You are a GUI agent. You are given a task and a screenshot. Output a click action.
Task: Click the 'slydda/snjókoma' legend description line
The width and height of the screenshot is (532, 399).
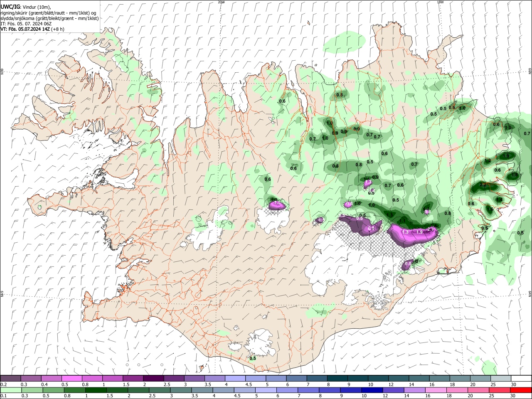[x=49, y=18]
